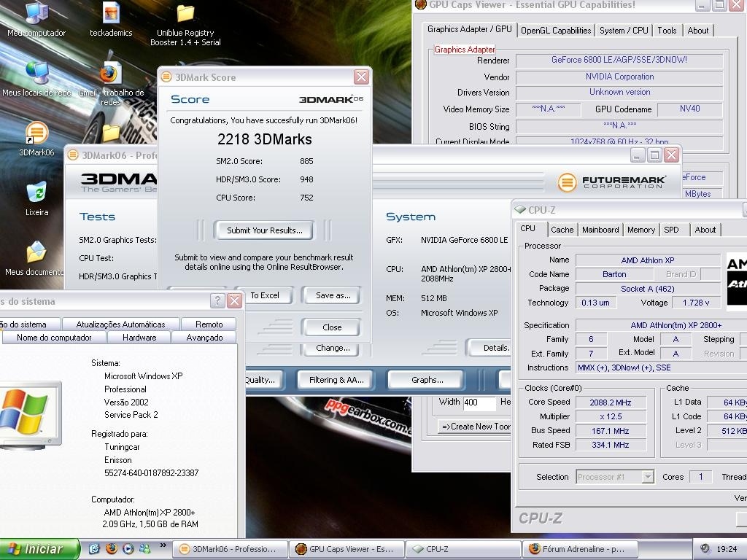Screen dimensions: 747x560
Task: Open Atualizações Automáticas tab
Action: click(x=120, y=324)
